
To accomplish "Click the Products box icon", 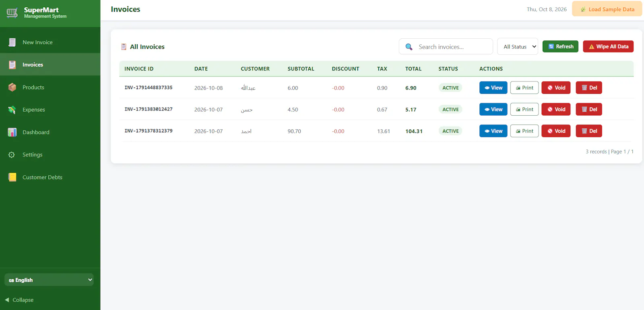I will (12, 87).
